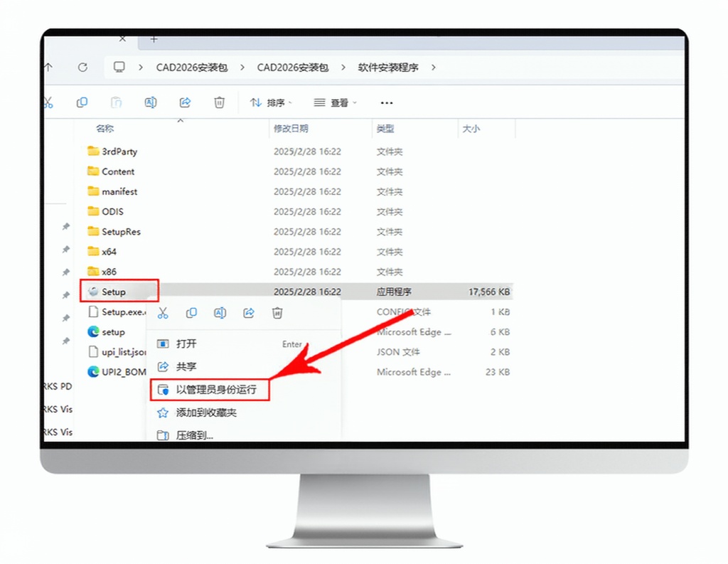Image resolution: width=728 pixels, height=564 pixels.
Task: Click second CAD2026安装包 breadcrumb segment
Action: pyautogui.click(x=292, y=68)
